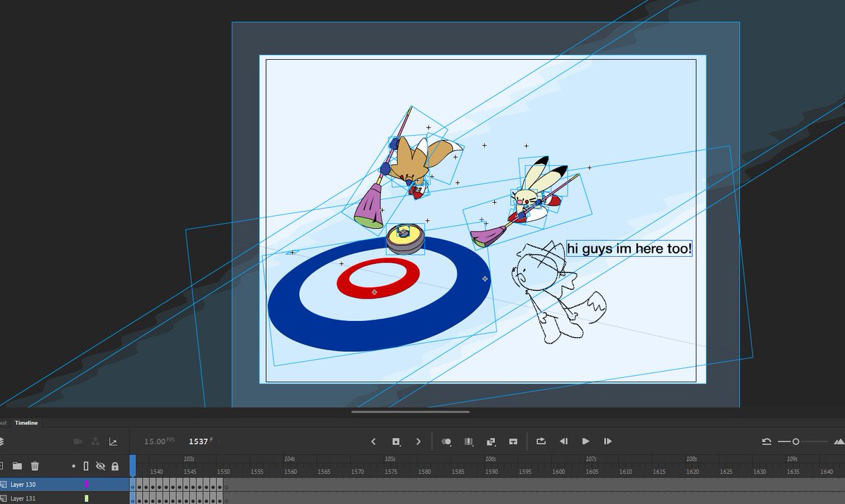Delete the selected layer with trash icon
The width and height of the screenshot is (845, 504).
point(34,465)
